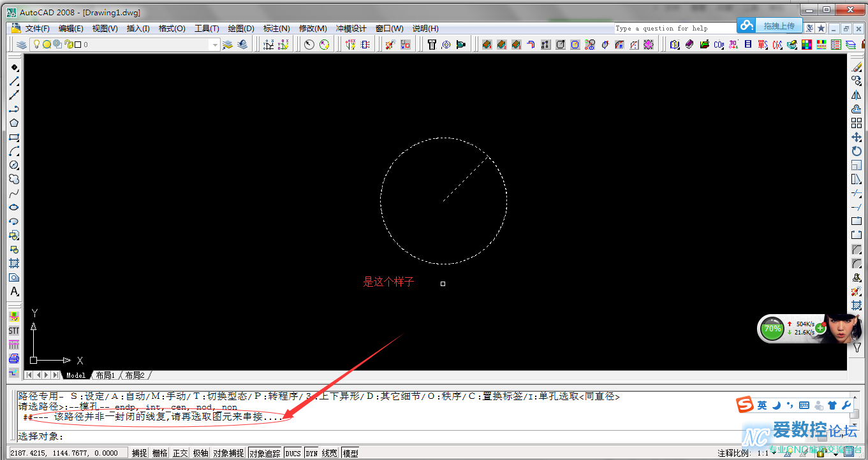The width and height of the screenshot is (868, 460).
Task: Click the favorites star icon near help box
Action: 821,28
